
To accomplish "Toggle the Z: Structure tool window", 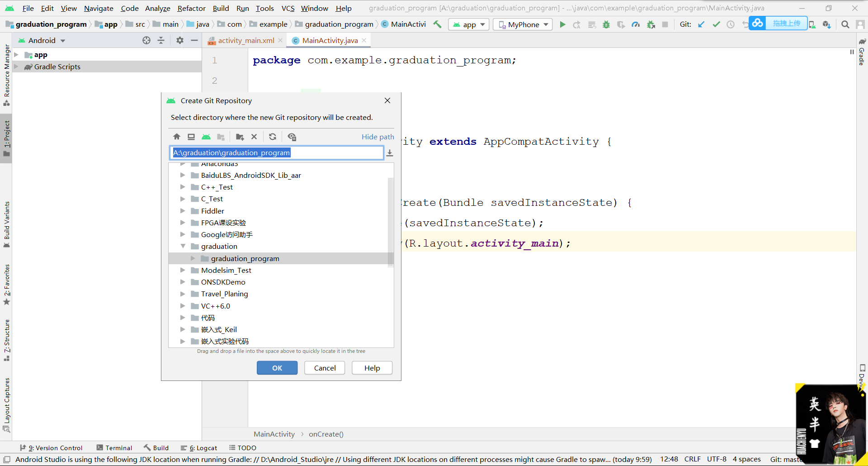I will point(6,341).
